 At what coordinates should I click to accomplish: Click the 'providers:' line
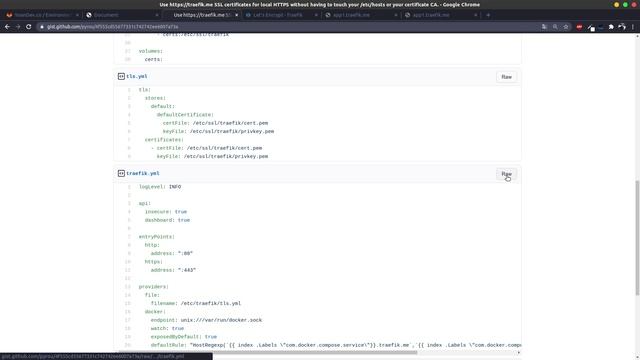pos(153,287)
